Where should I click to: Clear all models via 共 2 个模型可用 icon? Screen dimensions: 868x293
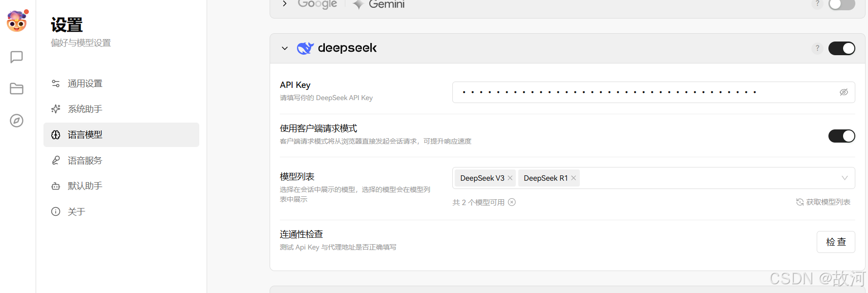point(512,202)
